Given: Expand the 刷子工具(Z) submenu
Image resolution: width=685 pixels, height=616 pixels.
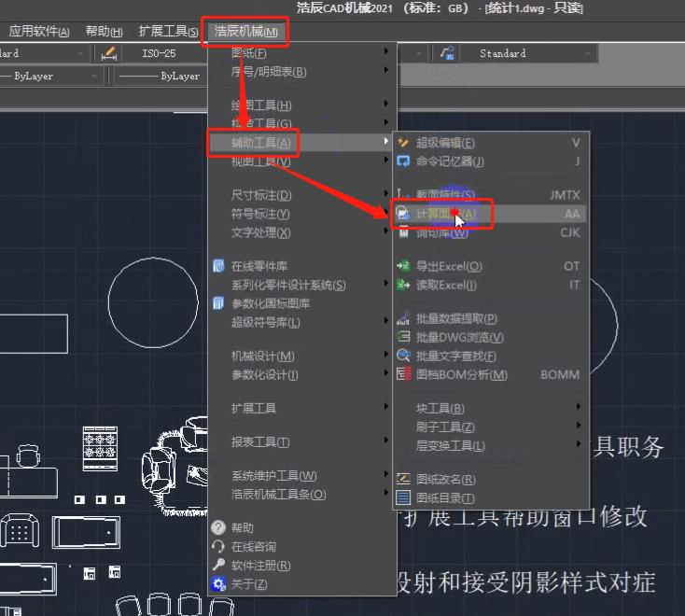Looking at the screenshot, I should pyautogui.click(x=491, y=427).
